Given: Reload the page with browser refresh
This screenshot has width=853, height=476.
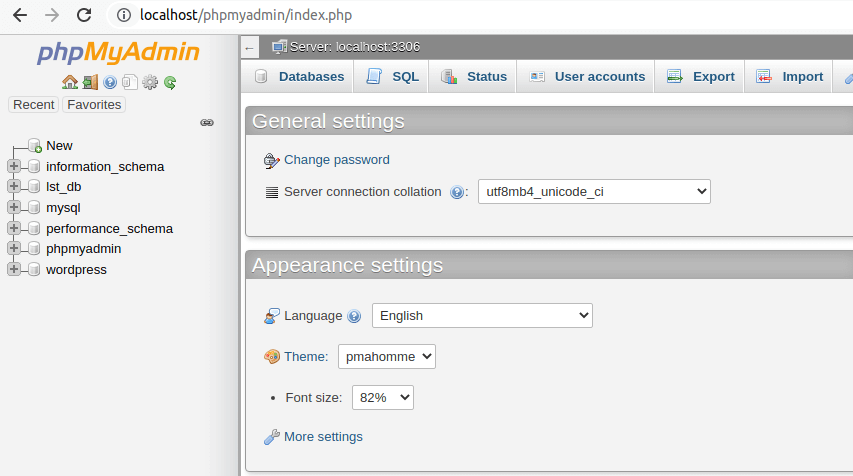Looking at the screenshot, I should [x=84, y=15].
